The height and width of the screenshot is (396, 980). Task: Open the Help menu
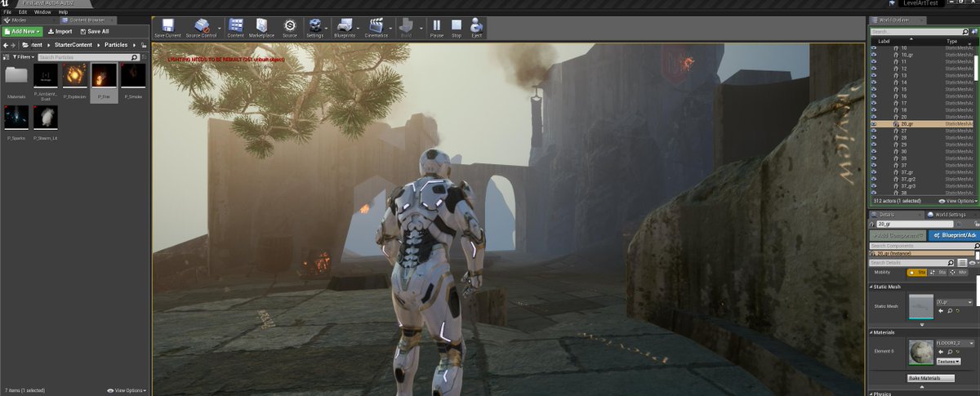(63, 12)
